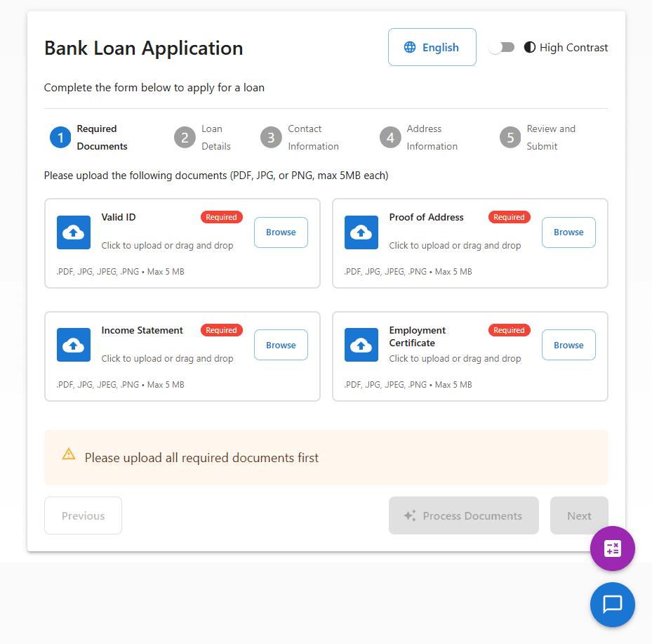Click the purple floating calculator icon

click(x=612, y=548)
